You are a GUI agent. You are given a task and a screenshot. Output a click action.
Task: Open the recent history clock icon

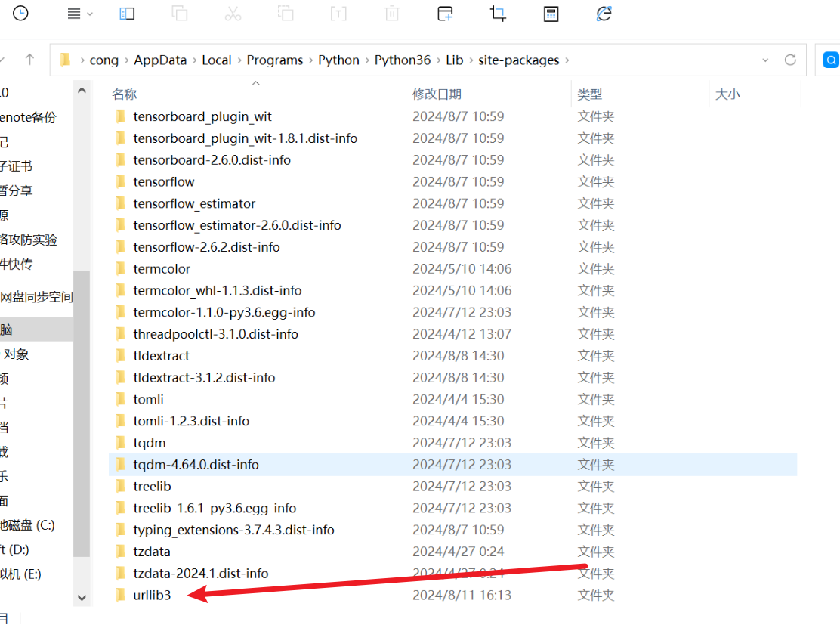coord(20,14)
